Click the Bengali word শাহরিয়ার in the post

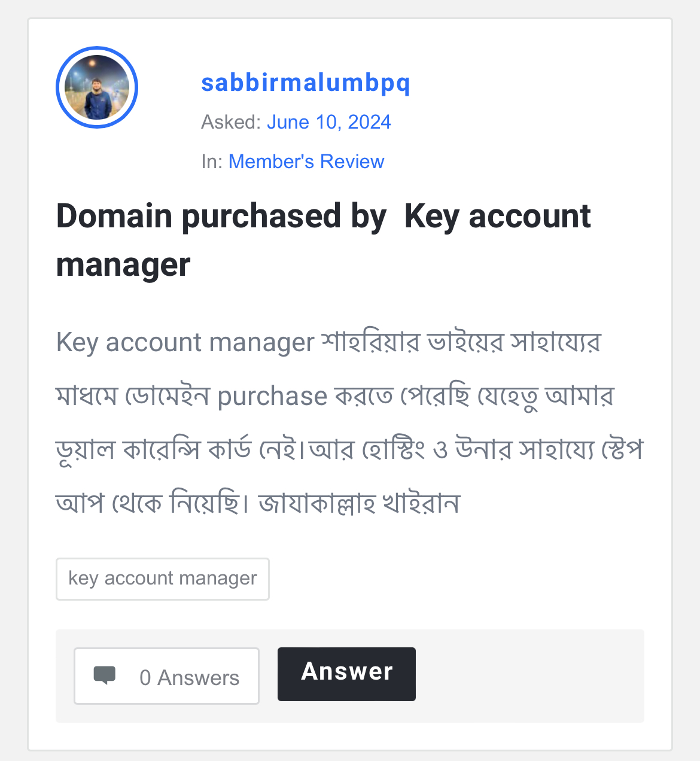tap(370, 343)
